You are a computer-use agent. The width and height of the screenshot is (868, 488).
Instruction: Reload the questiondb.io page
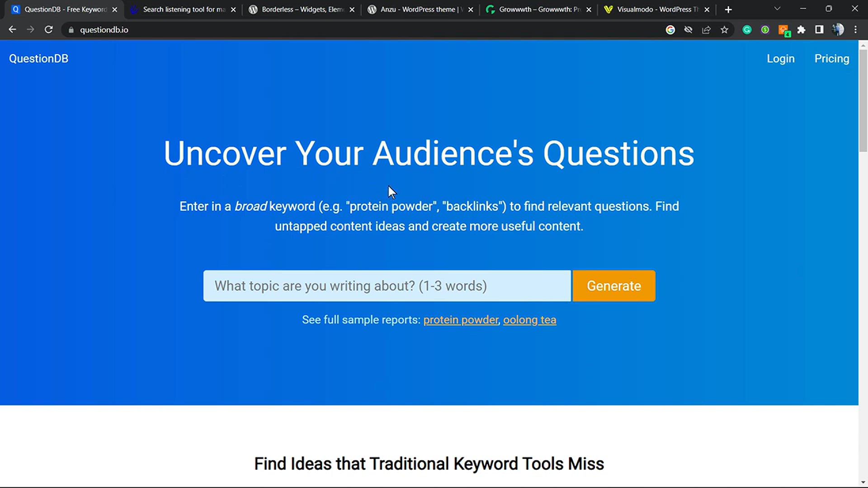click(48, 30)
